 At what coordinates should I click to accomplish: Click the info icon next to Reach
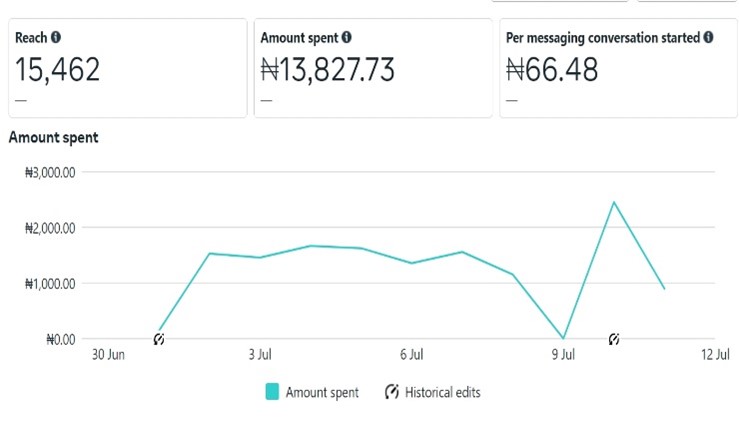(55, 37)
